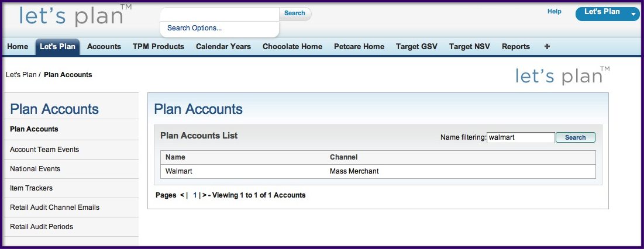Open the Calendar Years tab
This screenshot has width=644, height=249.
[223, 47]
